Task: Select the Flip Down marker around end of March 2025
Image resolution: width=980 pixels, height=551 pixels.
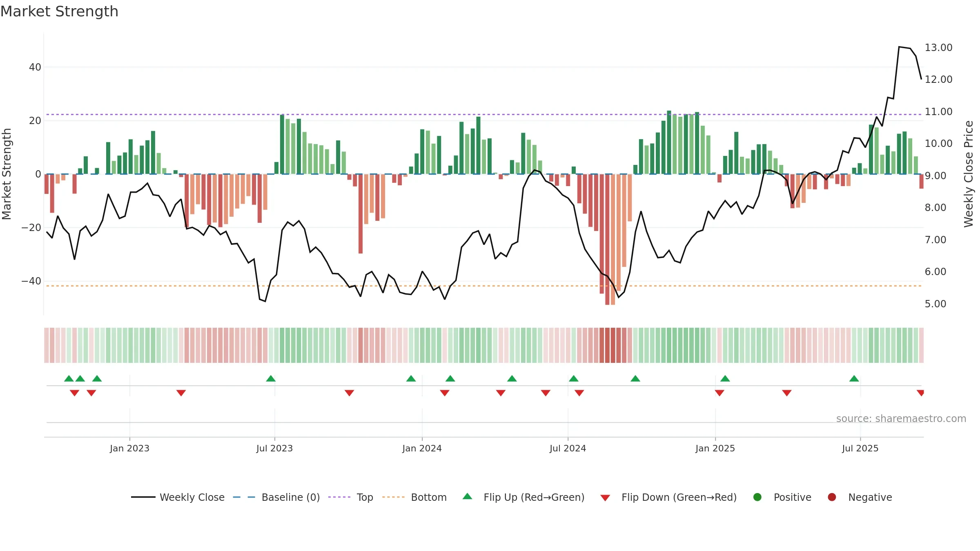Action: coord(787,393)
